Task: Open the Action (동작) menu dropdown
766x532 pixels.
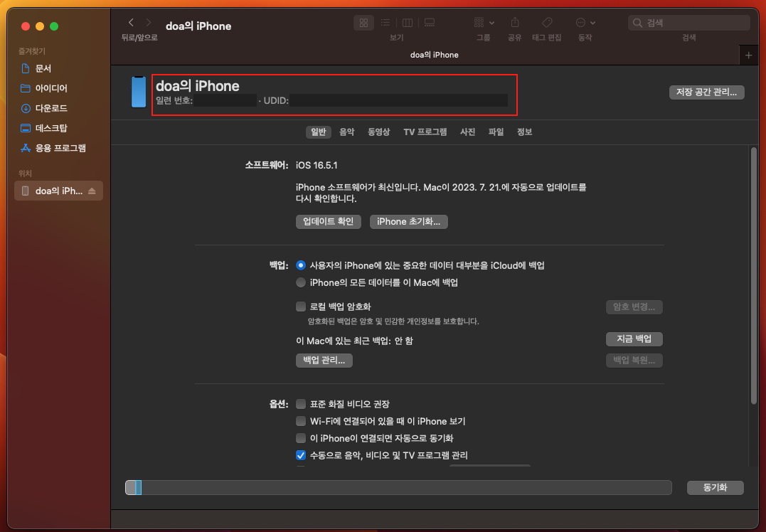Action: 585,23
